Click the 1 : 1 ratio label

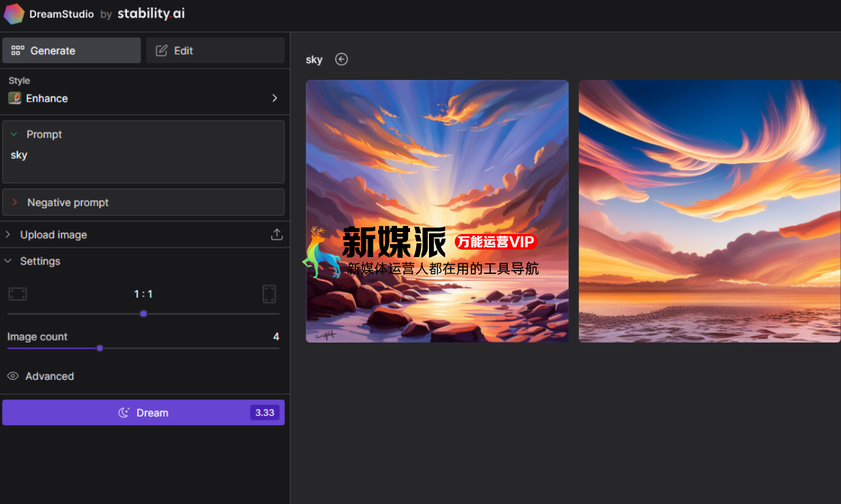tap(143, 294)
